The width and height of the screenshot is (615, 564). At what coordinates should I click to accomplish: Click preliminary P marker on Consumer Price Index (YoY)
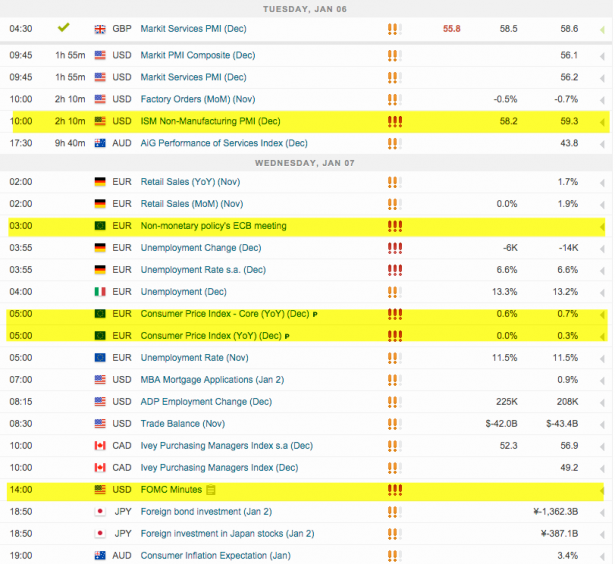(287, 337)
